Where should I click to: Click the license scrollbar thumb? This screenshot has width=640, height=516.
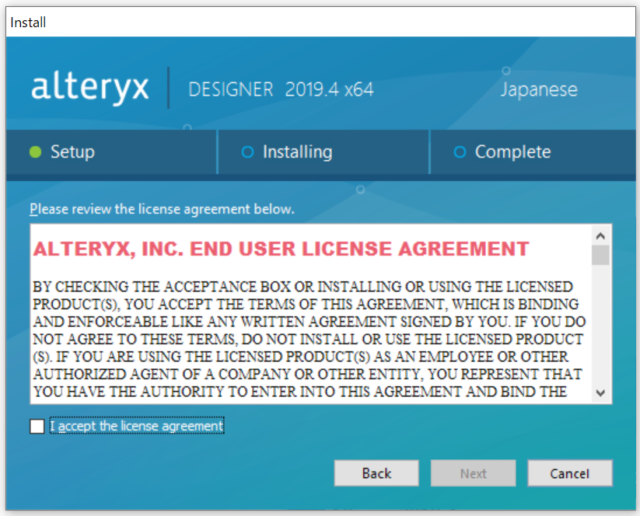pyautogui.click(x=600, y=255)
